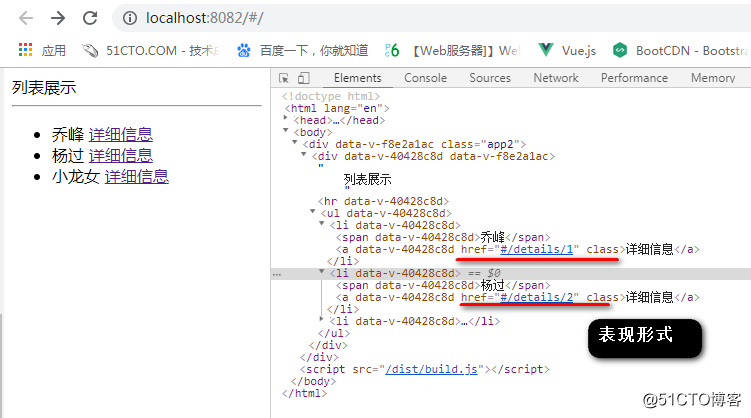Screen dimensions: 751x418
Task: Switch to the Memory tab
Action: [713, 78]
